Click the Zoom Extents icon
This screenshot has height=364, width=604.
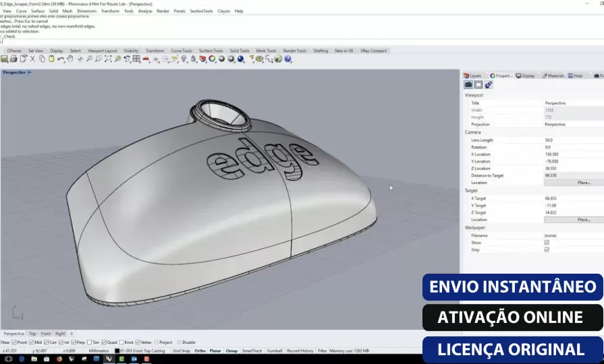[108, 59]
